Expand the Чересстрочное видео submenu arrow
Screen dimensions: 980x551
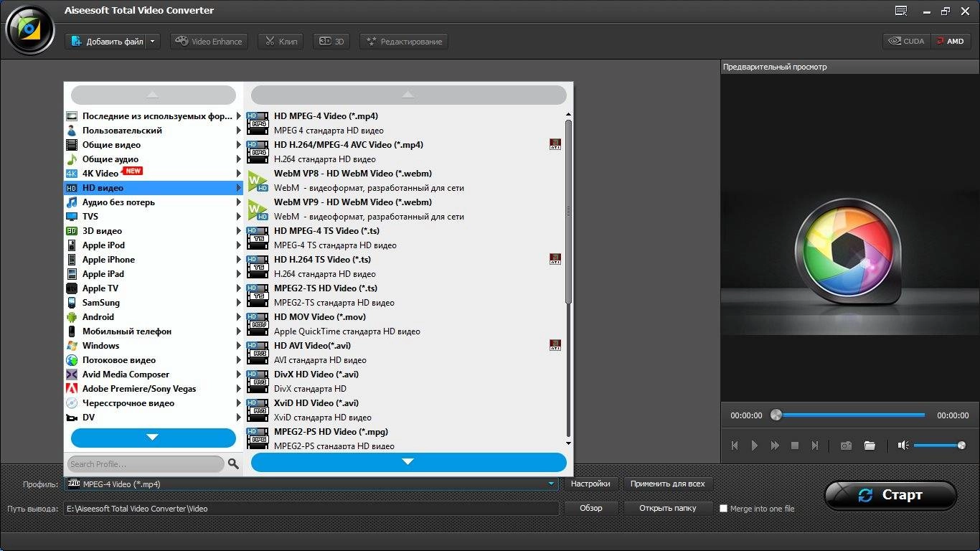(239, 403)
